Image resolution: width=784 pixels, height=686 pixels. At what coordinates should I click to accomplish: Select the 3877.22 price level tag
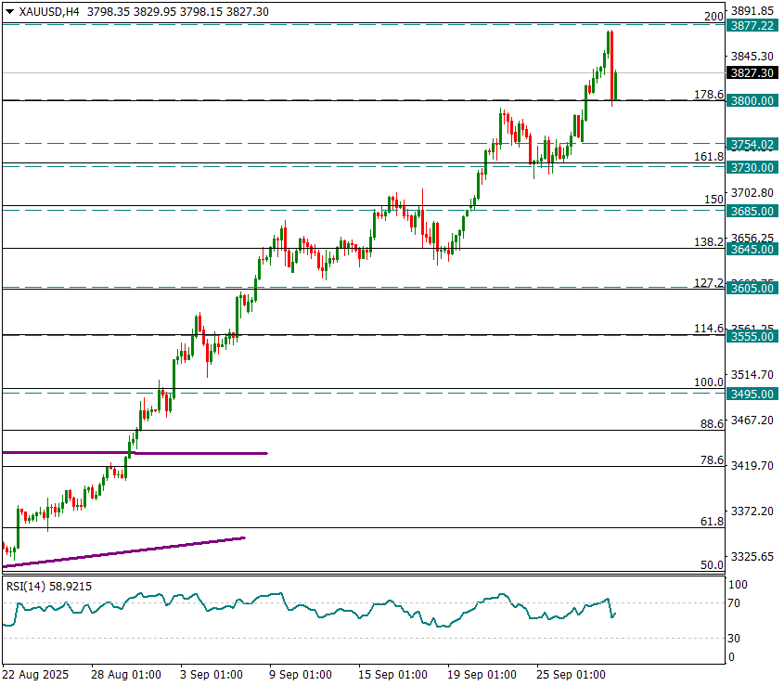752,26
